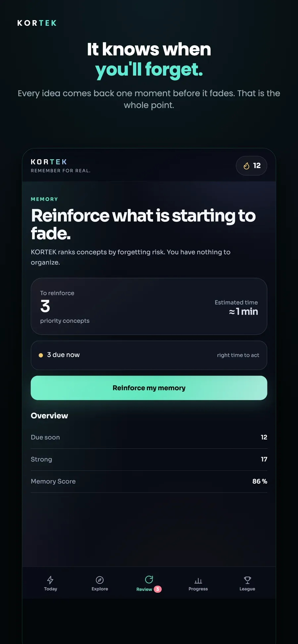This screenshot has height=644, width=298.
Task: Click the ≈ 1 min estimated time value
Action: (x=243, y=312)
